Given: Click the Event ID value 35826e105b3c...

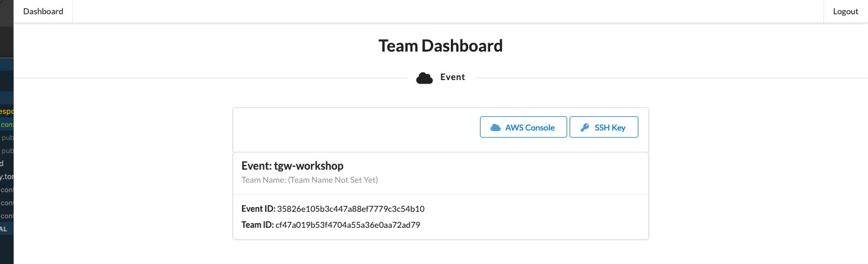Looking at the screenshot, I should tap(351, 209).
